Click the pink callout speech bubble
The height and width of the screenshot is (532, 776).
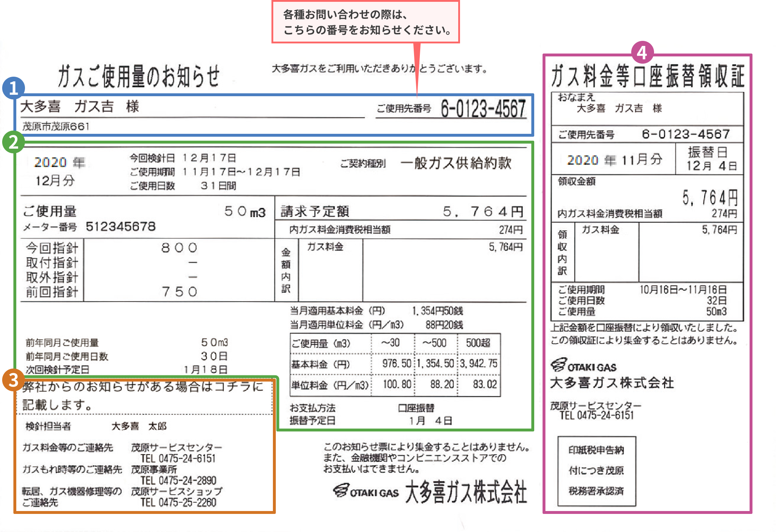pyautogui.click(x=366, y=22)
